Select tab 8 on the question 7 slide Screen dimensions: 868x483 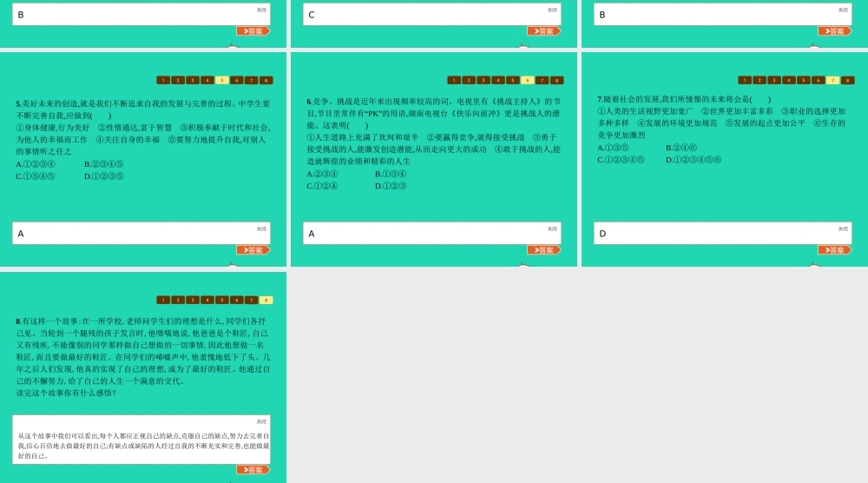point(847,80)
